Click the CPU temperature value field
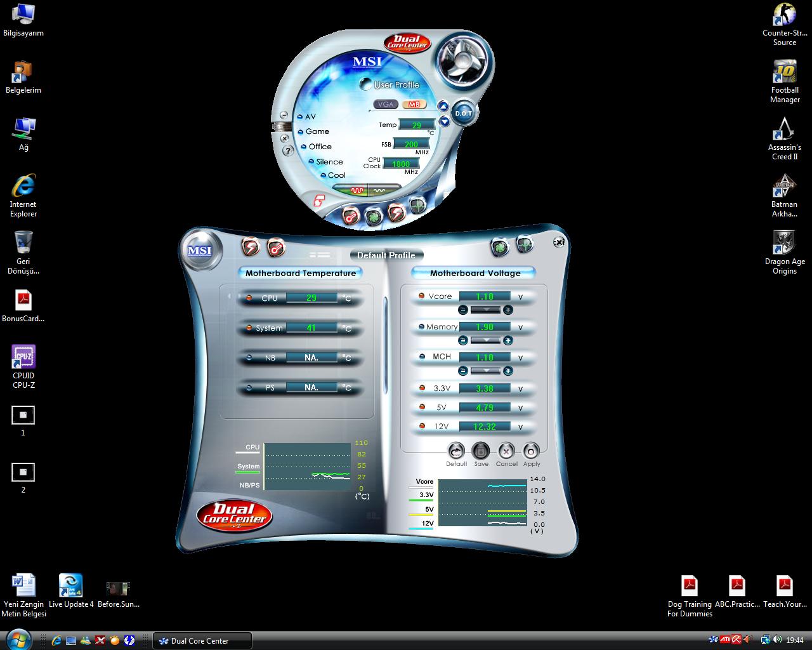Image resolution: width=812 pixels, height=650 pixels. [x=311, y=298]
